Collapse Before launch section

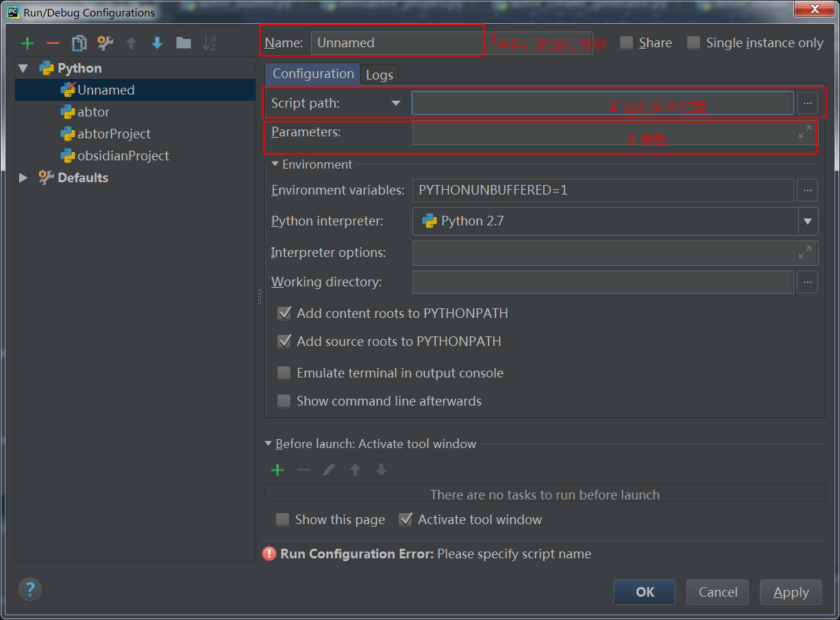pyautogui.click(x=269, y=444)
